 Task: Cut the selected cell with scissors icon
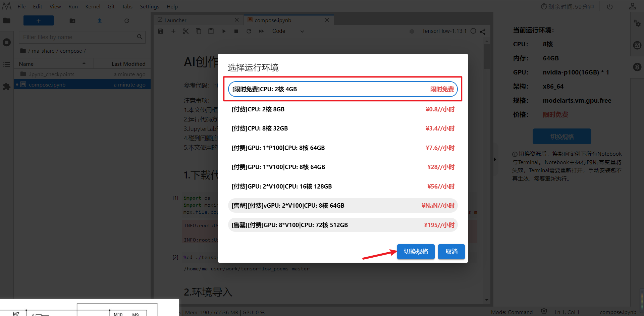186,31
